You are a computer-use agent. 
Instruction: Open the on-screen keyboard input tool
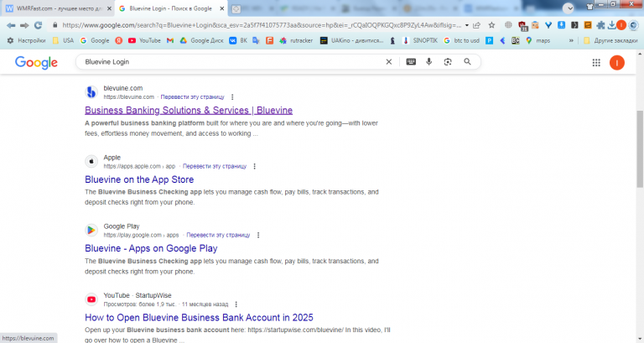(x=411, y=61)
